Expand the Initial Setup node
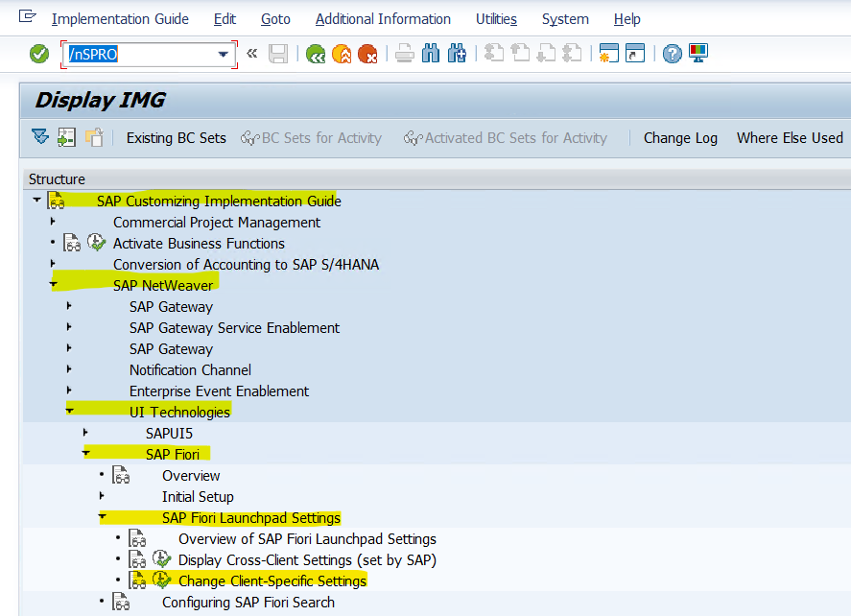The height and width of the screenshot is (616, 851). point(102,496)
